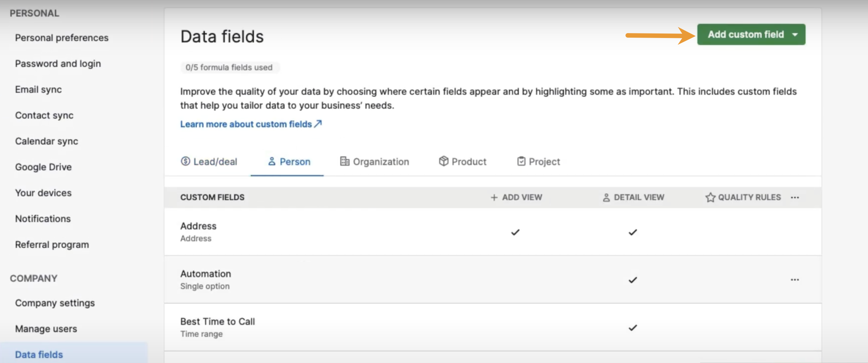Click the Address custom field name
The image size is (868, 363).
click(198, 226)
